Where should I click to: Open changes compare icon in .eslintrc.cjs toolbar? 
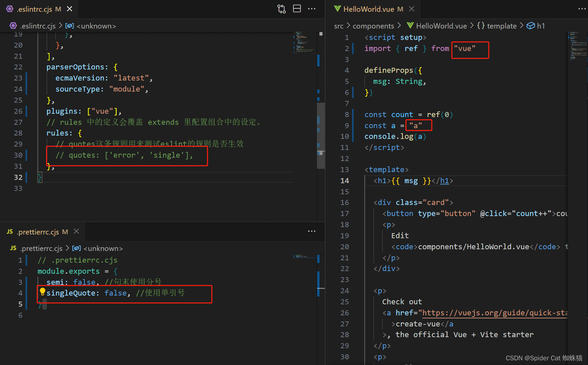click(282, 9)
